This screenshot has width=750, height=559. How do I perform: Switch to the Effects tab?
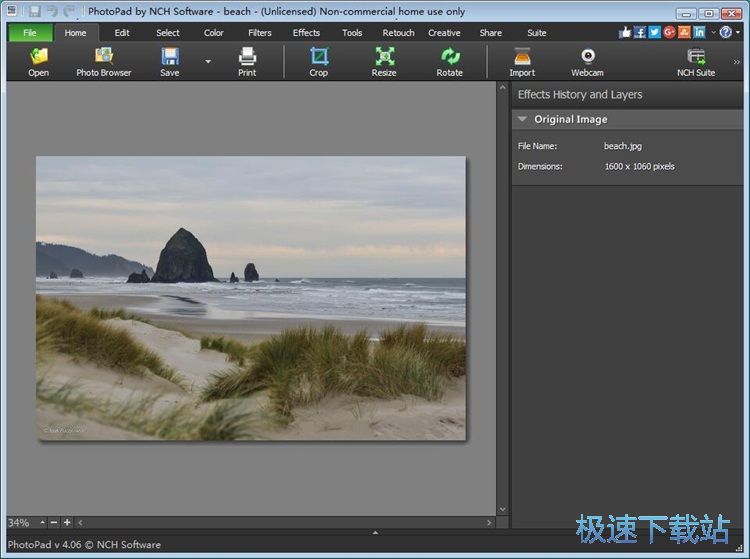(x=306, y=33)
